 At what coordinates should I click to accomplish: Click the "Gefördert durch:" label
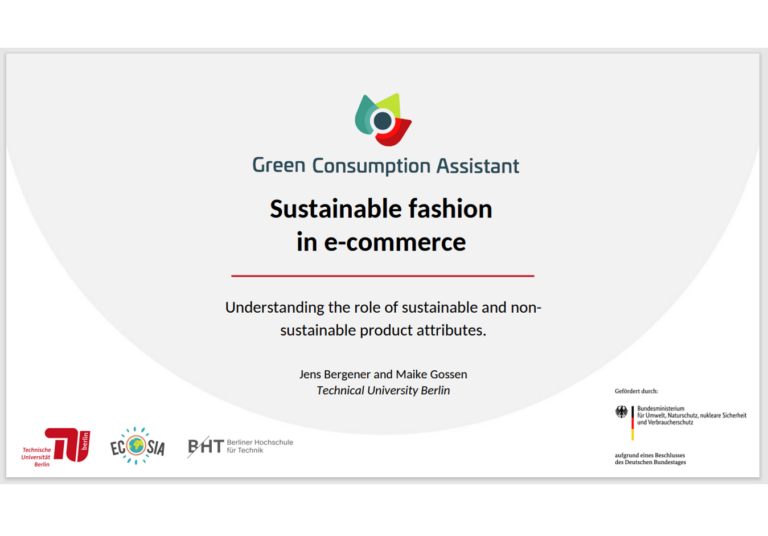(x=636, y=391)
